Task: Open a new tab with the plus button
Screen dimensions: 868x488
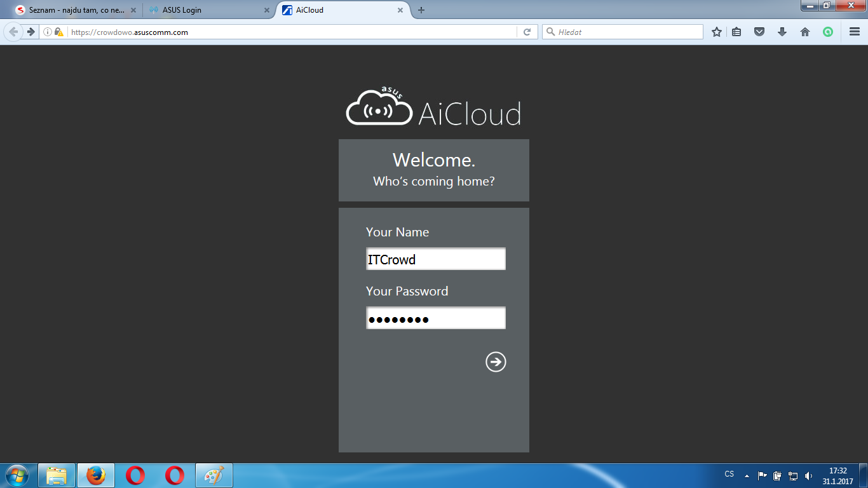Action: click(421, 10)
